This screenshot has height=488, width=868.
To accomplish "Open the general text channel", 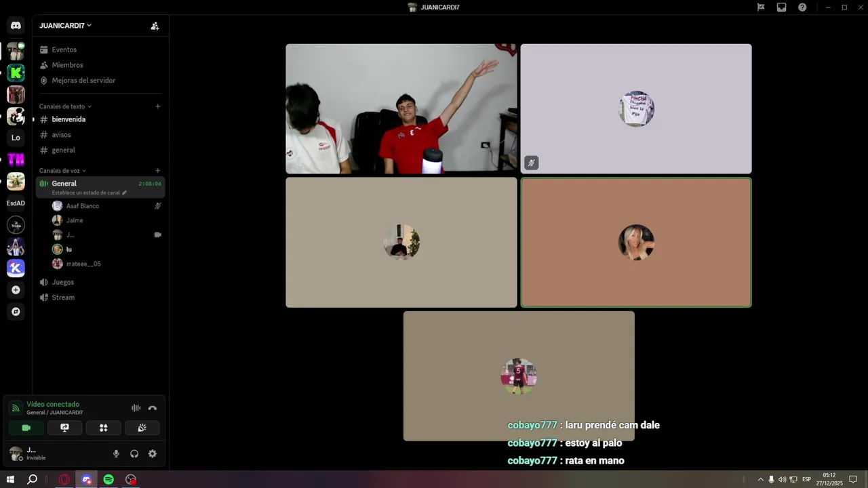I will point(100,150).
